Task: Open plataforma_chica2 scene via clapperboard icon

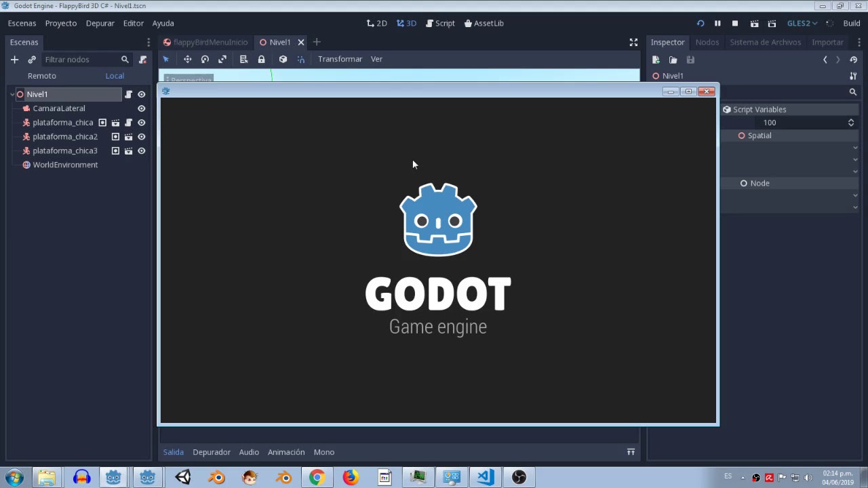Action: point(128,137)
